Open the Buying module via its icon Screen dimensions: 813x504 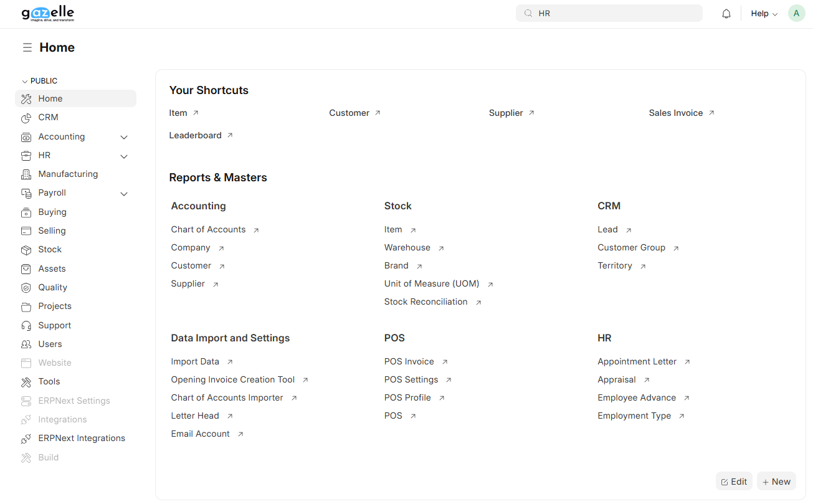(26, 212)
